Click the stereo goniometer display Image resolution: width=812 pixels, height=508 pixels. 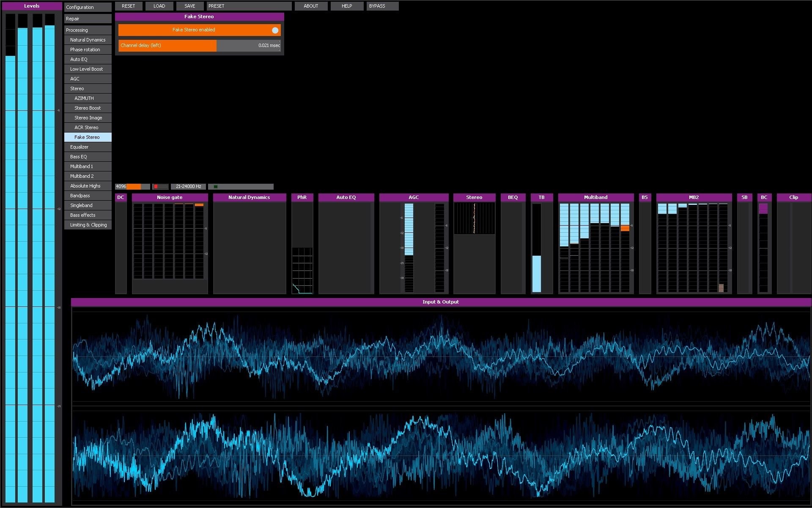(x=474, y=218)
